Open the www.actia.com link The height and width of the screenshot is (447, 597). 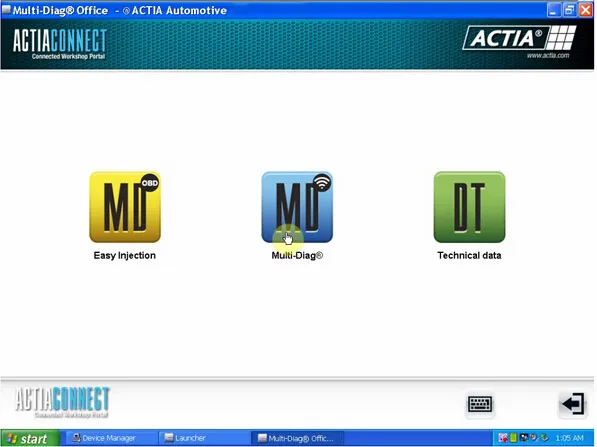point(548,56)
